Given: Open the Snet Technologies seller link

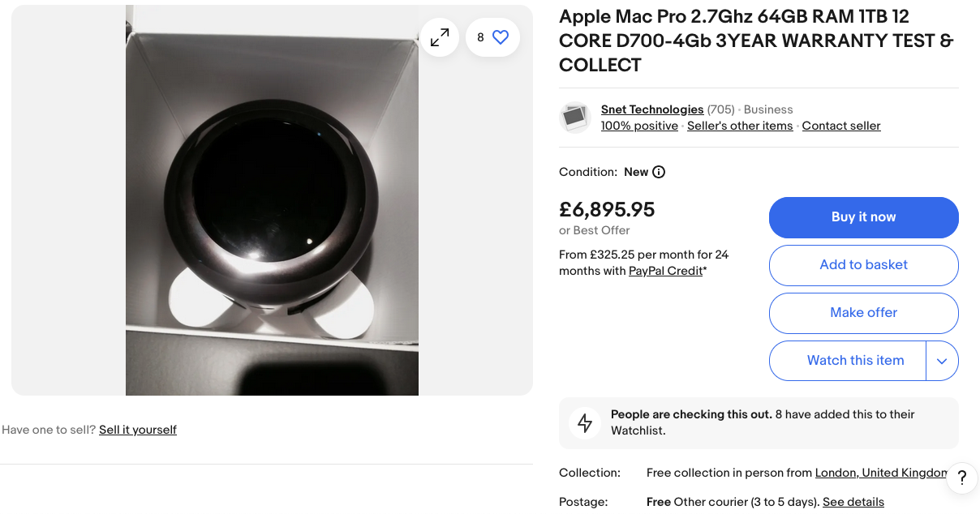Looking at the screenshot, I should (x=652, y=109).
